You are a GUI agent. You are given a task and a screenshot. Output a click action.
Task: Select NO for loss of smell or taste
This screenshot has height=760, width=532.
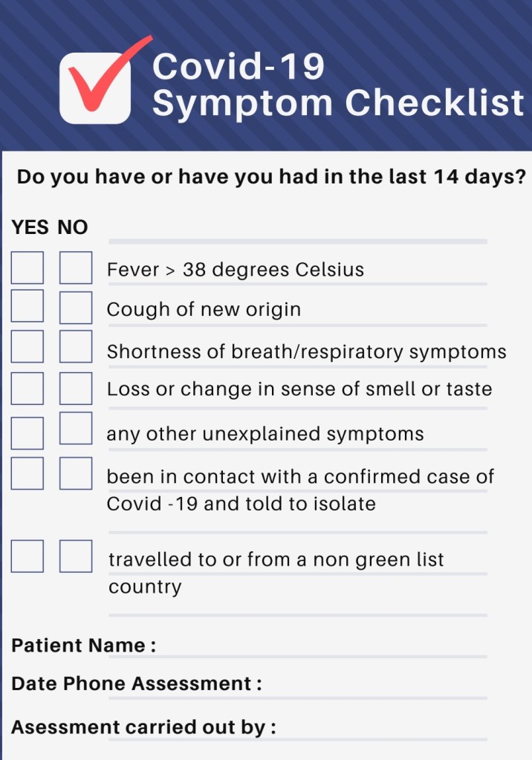(x=76, y=388)
